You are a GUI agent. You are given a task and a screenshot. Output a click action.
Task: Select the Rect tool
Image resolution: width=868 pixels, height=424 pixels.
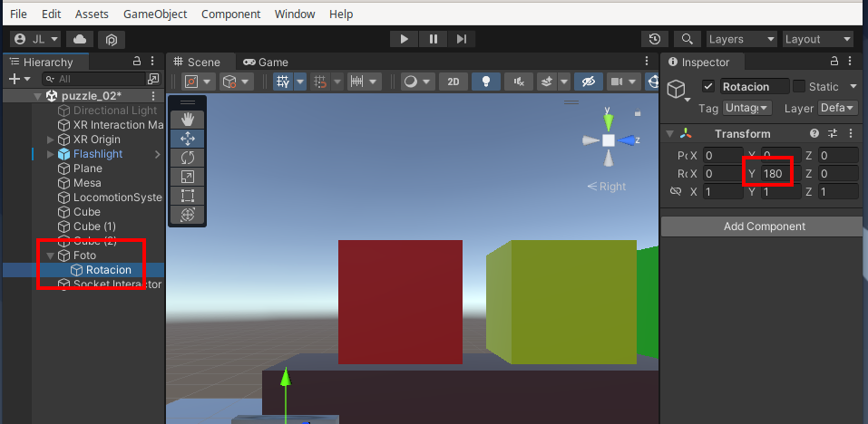[x=188, y=196]
